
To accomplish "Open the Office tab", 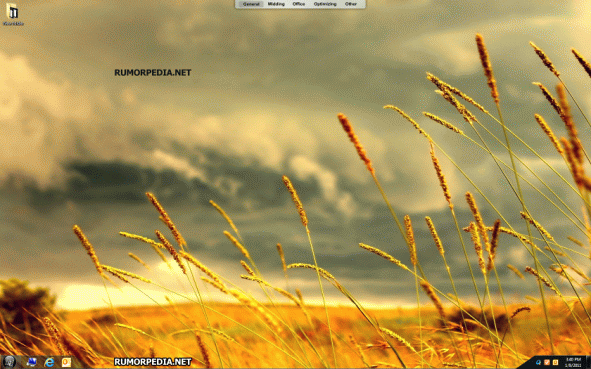I will tap(299, 4).
